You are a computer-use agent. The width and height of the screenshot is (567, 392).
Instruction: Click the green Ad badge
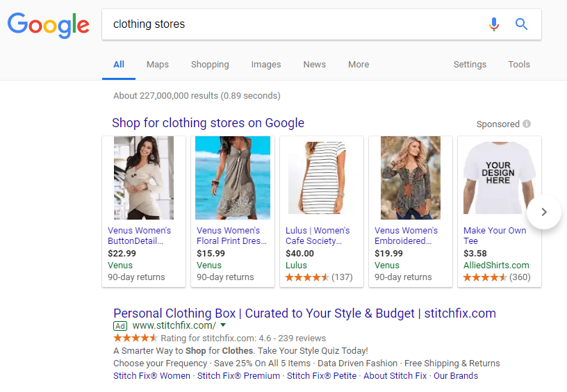(120, 325)
